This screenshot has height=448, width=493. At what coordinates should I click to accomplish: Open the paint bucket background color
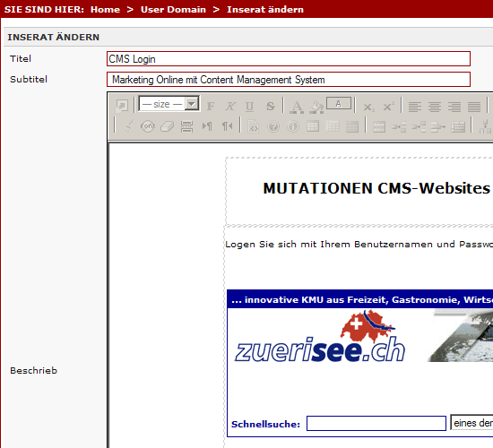point(316,107)
